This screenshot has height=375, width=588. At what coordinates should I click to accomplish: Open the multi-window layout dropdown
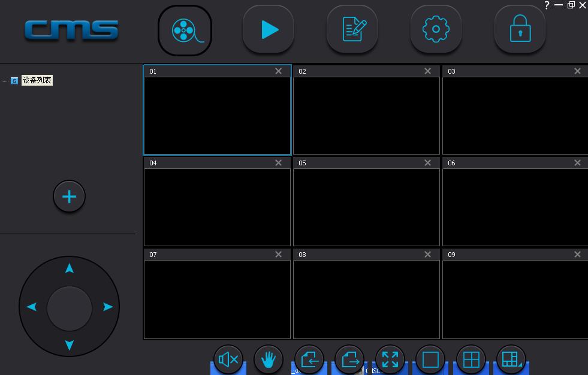[x=511, y=359]
